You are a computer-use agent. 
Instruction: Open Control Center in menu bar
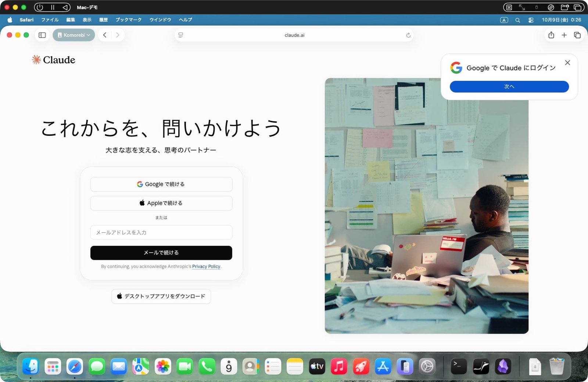tap(531, 20)
